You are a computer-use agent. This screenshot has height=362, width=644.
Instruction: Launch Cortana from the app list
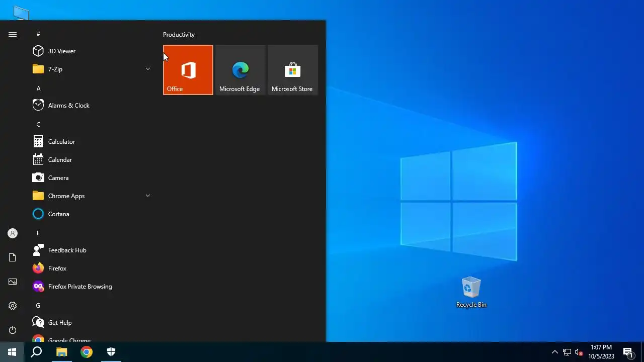(x=92, y=214)
